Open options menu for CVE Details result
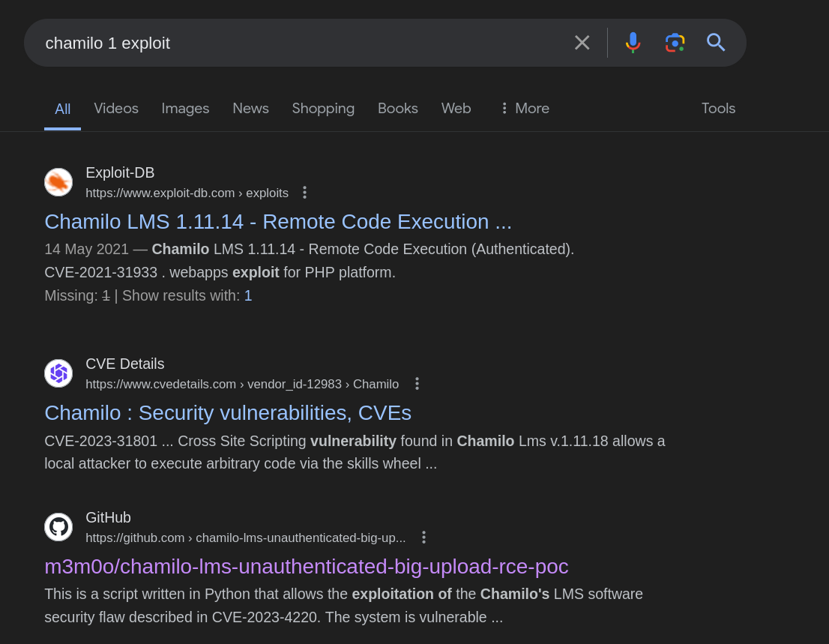 [417, 384]
